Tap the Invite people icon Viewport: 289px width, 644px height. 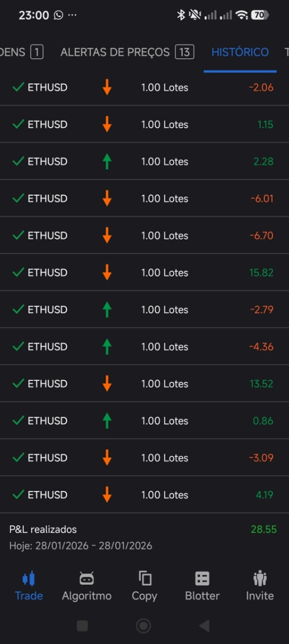(x=260, y=578)
